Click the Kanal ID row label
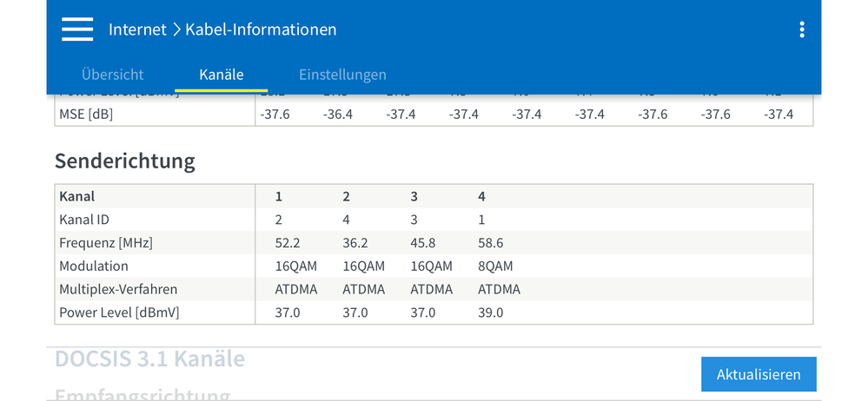 pyautogui.click(x=84, y=220)
